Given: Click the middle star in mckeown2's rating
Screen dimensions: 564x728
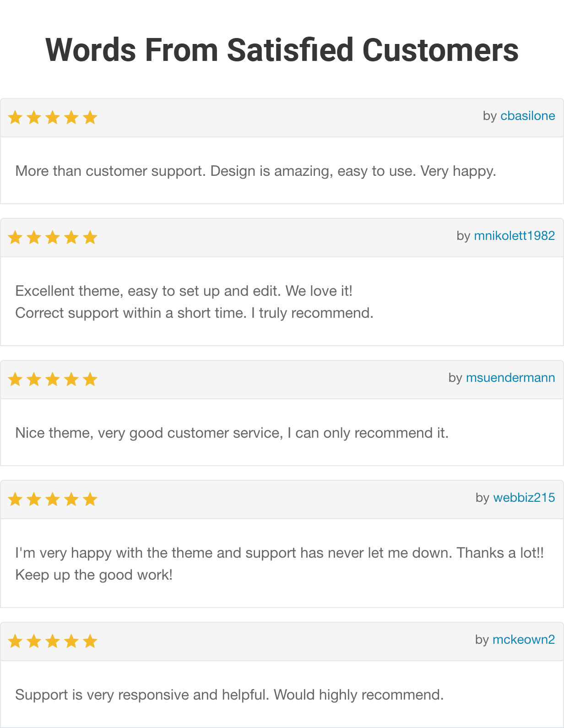Looking at the screenshot, I should [52, 641].
